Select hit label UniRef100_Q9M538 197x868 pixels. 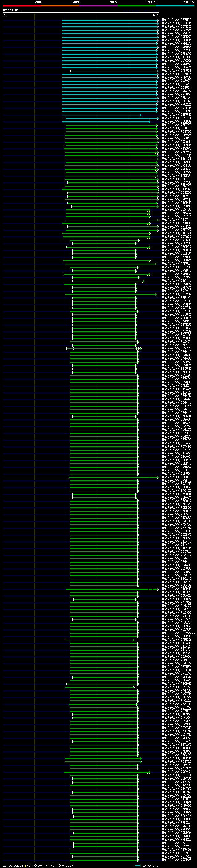click(x=176, y=71)
